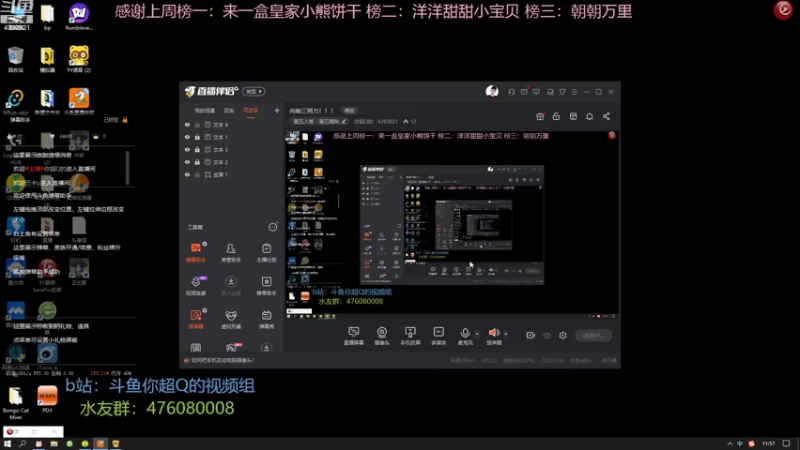Image resolution: width=800 pixels, height=450 pixels.
Task: Open the 房管助手 tool
Action: tap(231, 253)
